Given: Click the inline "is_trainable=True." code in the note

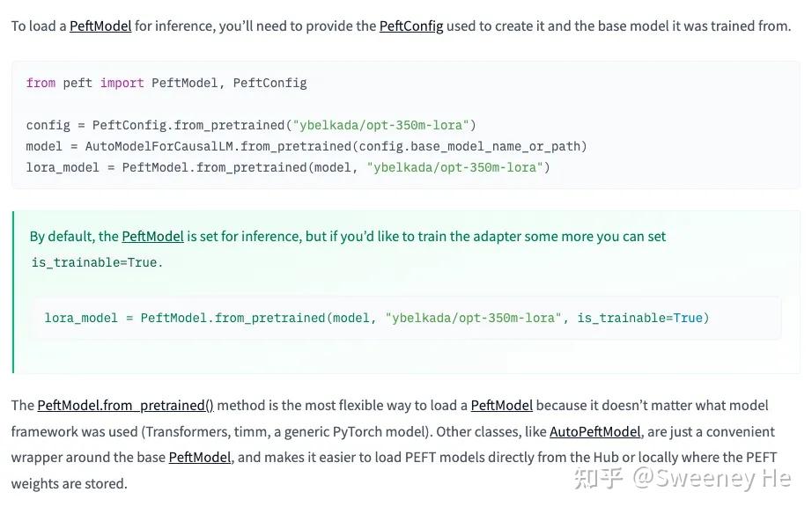Looking at the screenshot, I should pyautogui.click(x=97, y=262).
